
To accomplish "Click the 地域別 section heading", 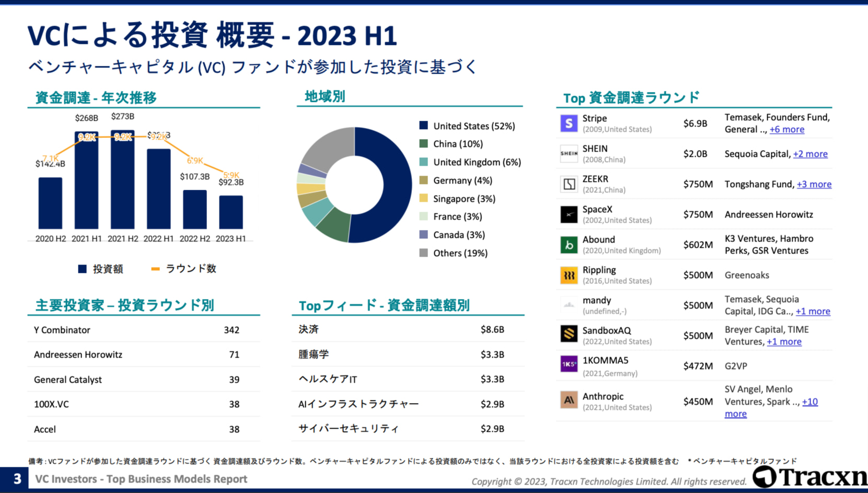I will pyautogui.click(x=325, y=96).
